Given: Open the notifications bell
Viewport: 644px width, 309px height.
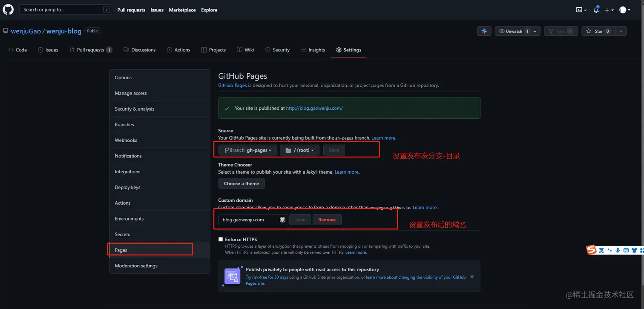Looking at the screenshot, I should (x=596, y=10).
